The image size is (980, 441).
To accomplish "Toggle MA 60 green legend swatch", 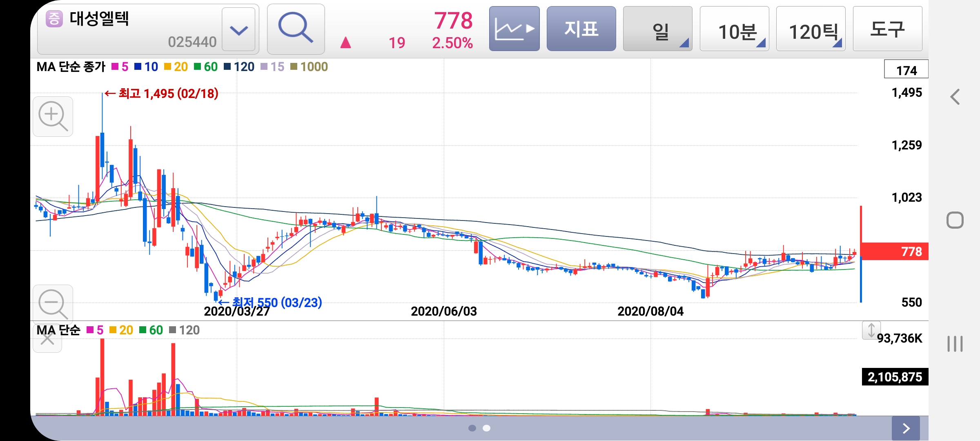I will click(198, 67).
